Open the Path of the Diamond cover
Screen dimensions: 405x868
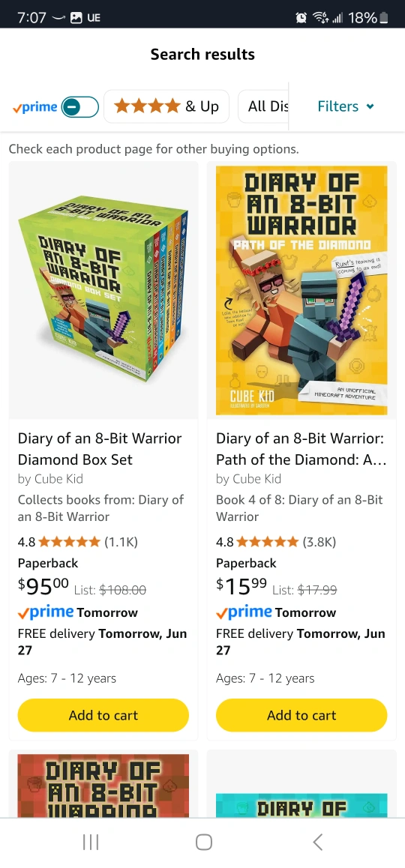pyautogui.click(x=302, y=291)
